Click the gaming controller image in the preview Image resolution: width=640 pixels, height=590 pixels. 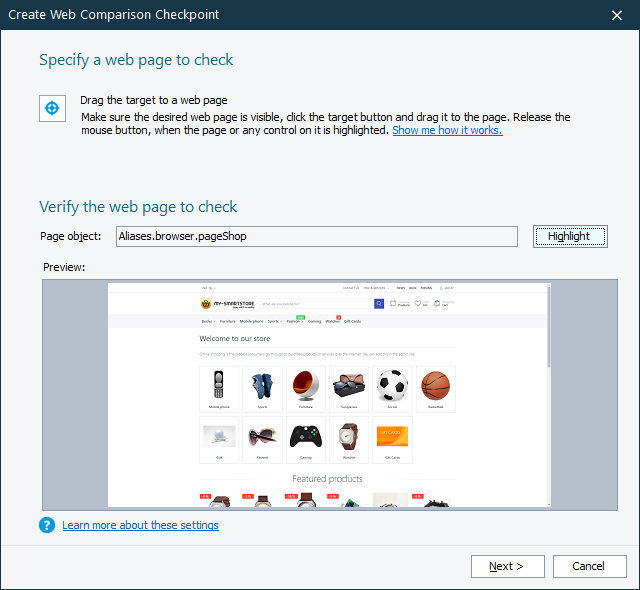pos(306,437)
